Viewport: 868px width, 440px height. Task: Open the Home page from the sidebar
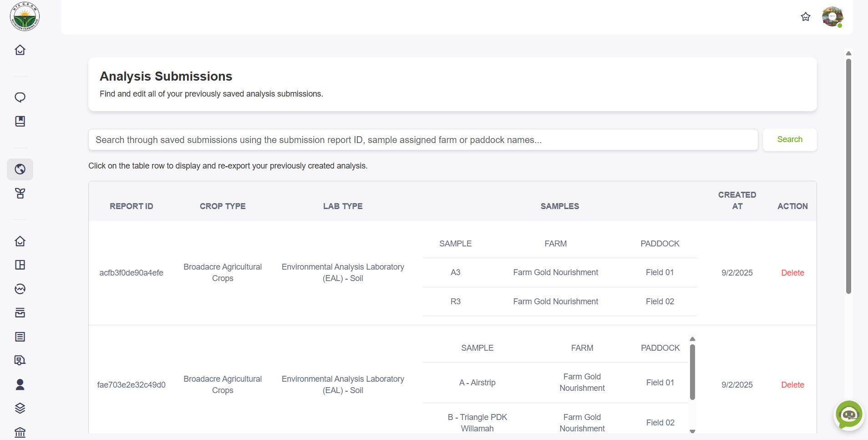click(x=20, y=50)
